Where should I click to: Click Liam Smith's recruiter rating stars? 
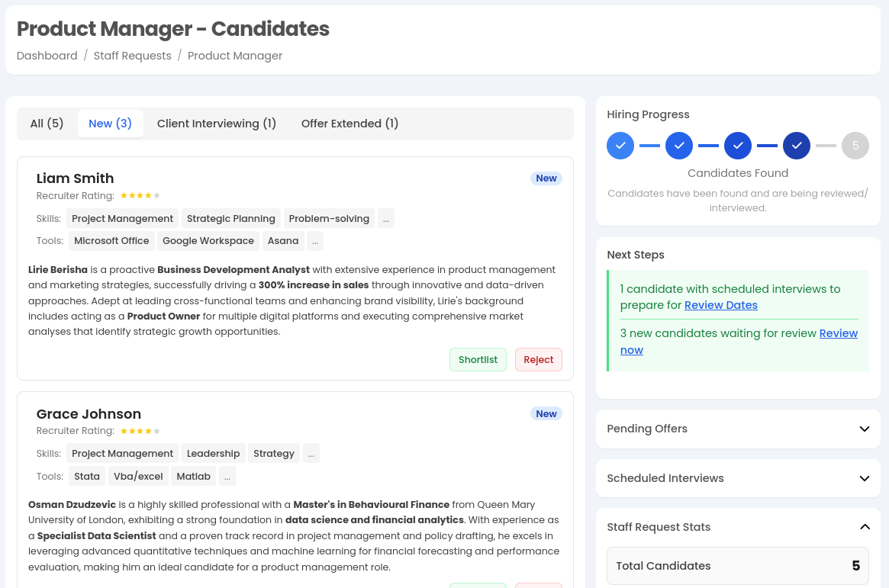pos(140,196)
